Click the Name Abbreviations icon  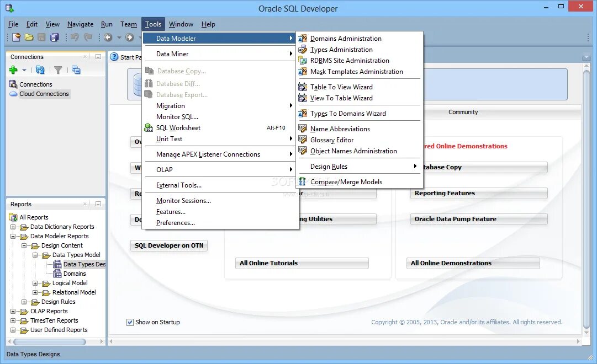pyautogui.click(x=303, y=129)
